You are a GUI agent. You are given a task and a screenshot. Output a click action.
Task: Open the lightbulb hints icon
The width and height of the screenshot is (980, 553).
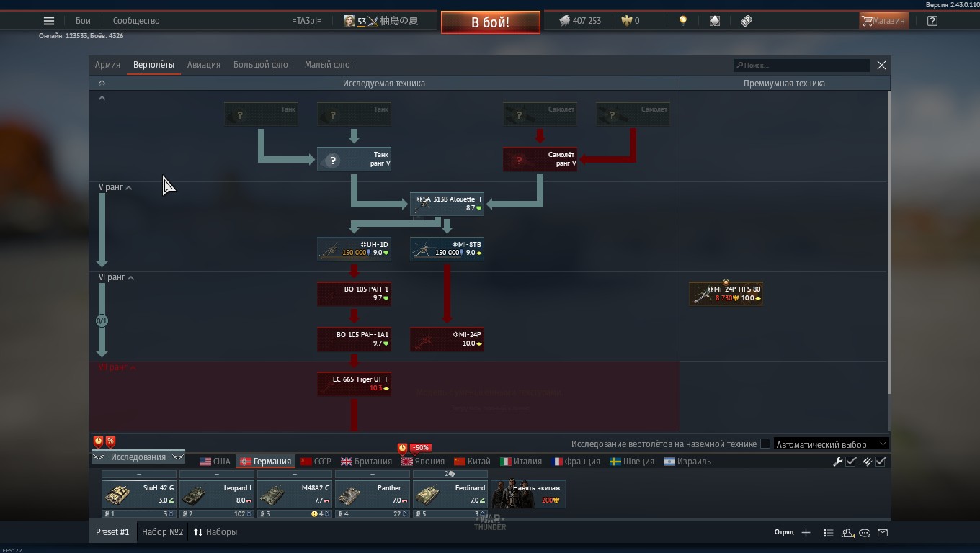point(683,21)
